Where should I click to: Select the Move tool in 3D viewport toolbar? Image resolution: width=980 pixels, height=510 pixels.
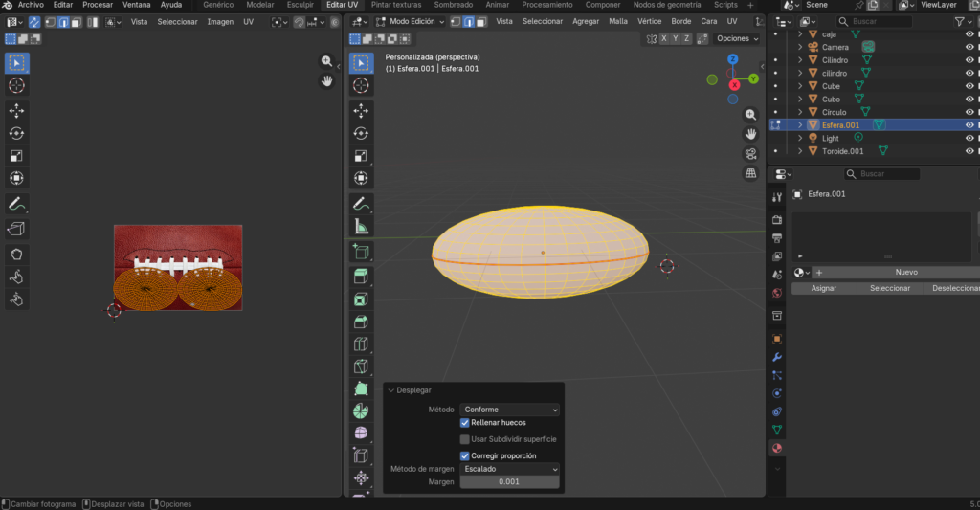click(x=361, y=111)
